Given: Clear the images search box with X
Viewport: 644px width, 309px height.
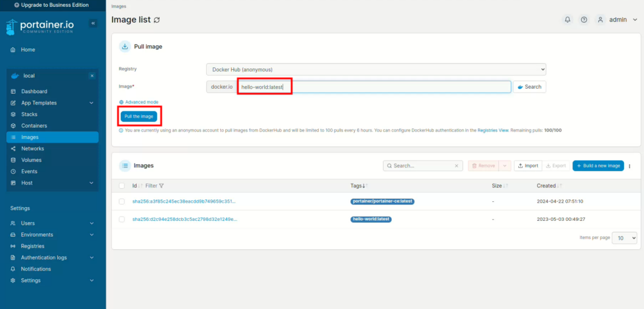Looking at the screenshot, I should 457,166.
